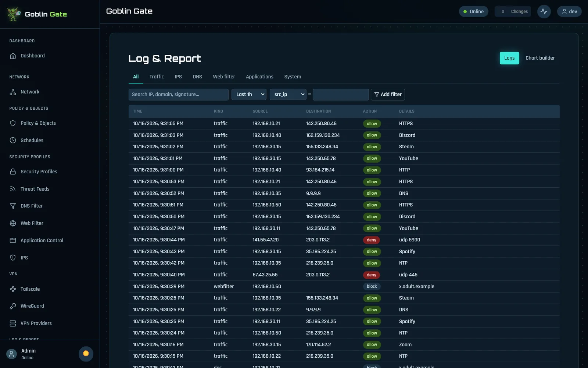Click source IP 67.43.25.65
This screenshot has width=588, height=368.
pos(265,275)
